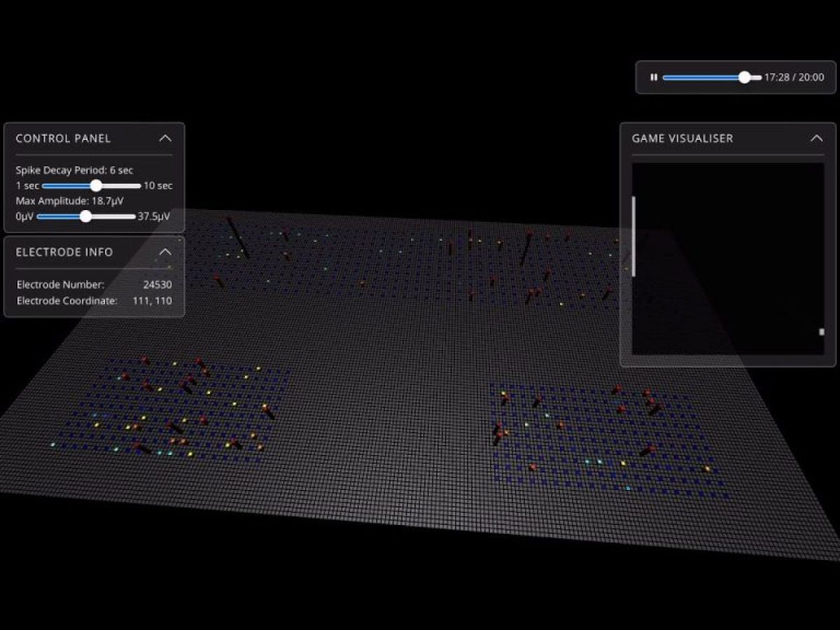Click the "37.5µV" maximum amplitude label
840x630 pixels.
155,217
